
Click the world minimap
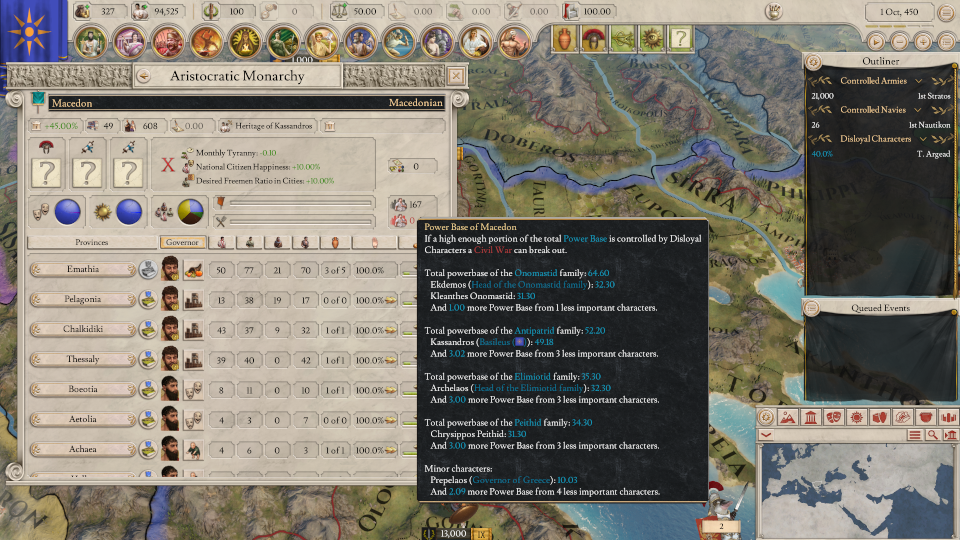(x=857, y=492)
